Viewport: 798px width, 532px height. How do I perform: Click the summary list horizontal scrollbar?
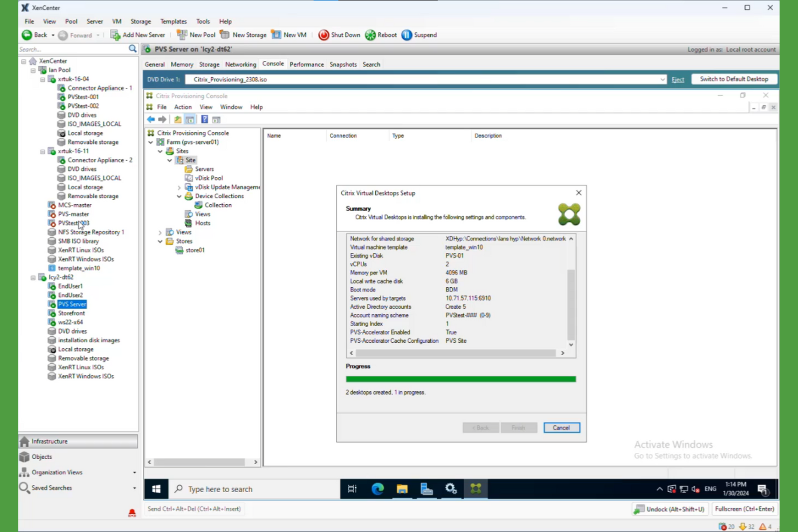(x=456, y=353)
